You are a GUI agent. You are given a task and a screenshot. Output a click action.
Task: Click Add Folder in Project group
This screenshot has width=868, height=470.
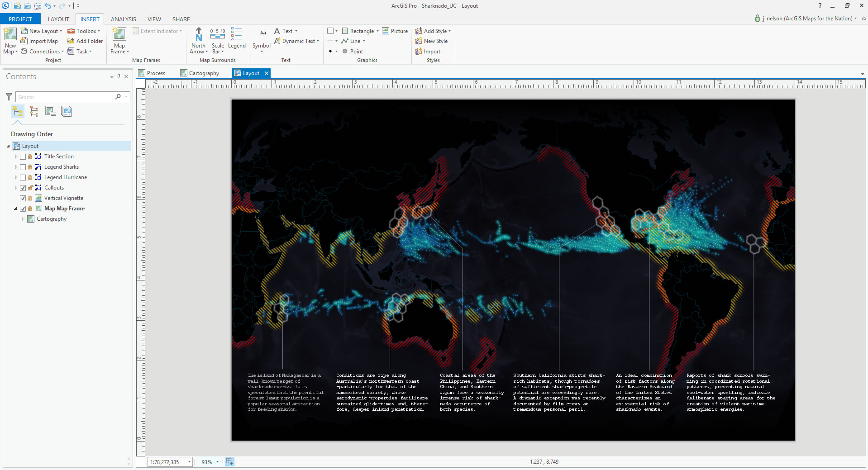85,41
